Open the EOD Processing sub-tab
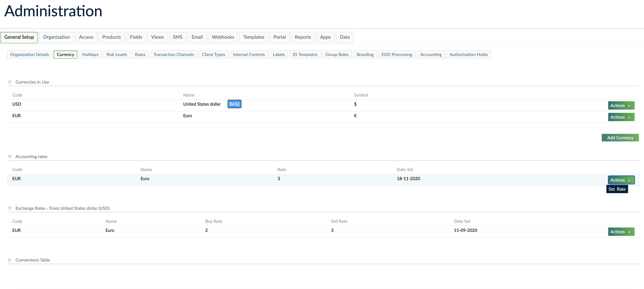This screenshot has height=289, width=644. (x=396, y=55)
